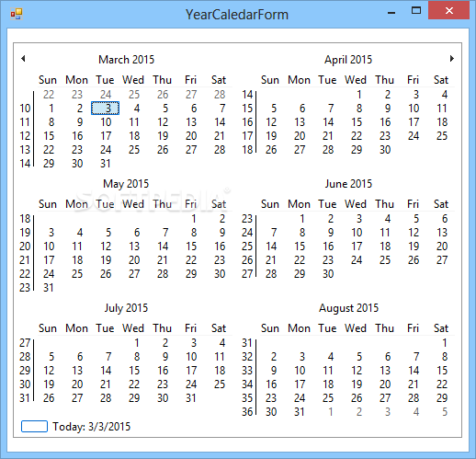Select June 13 Saturday
476x459 pixels.
tap(442, 233)
